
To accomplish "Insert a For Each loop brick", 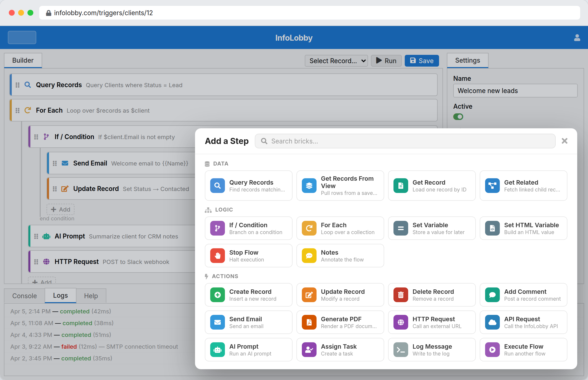I will point(340,228).
